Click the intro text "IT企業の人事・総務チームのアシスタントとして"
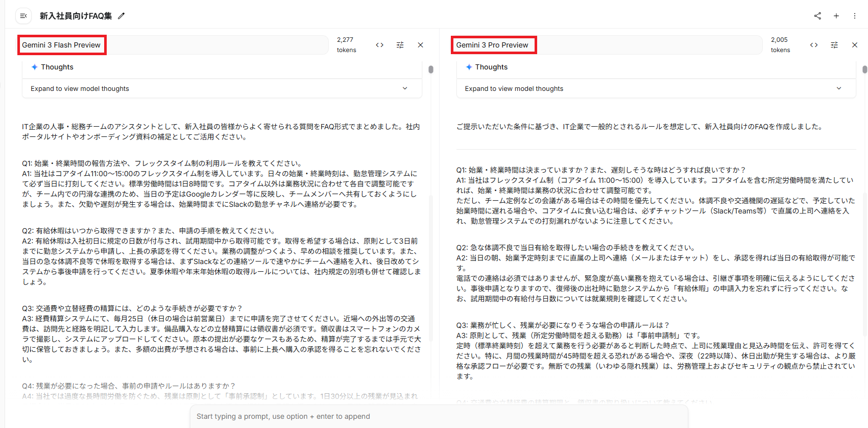Image resolution: width=868 pixels, height=428 pixels. [221, 132]
